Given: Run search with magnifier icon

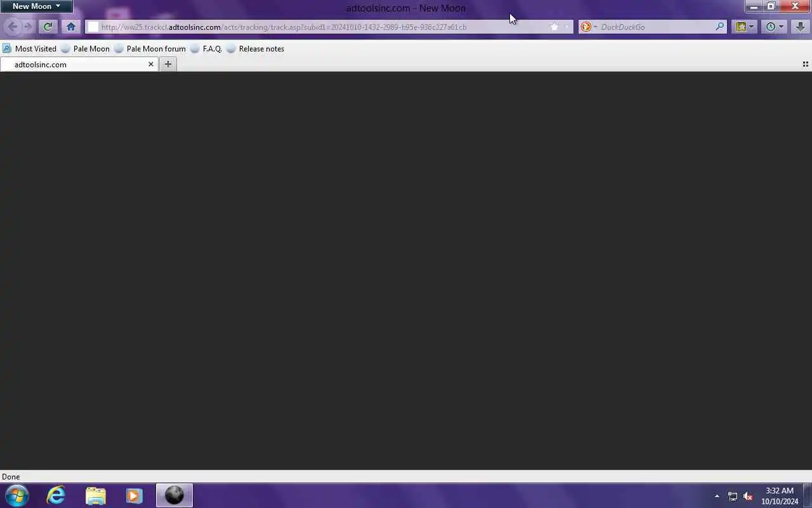Looking at the screenshot, I should coord(719,27).
